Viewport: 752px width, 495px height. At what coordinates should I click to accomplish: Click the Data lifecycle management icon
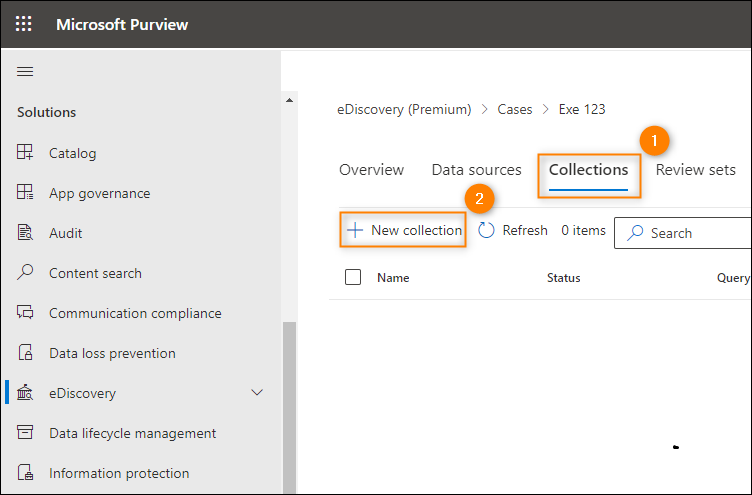pos(25,432)
